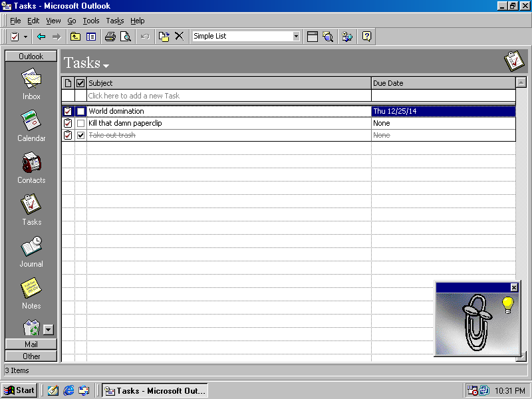Open the Help menu
This screenshot has height=399, width=532.
[138, 21]
